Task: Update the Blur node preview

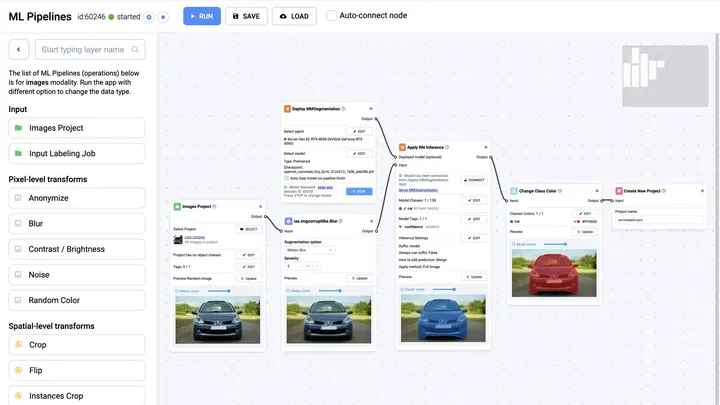Action: (x=360, y=278)
